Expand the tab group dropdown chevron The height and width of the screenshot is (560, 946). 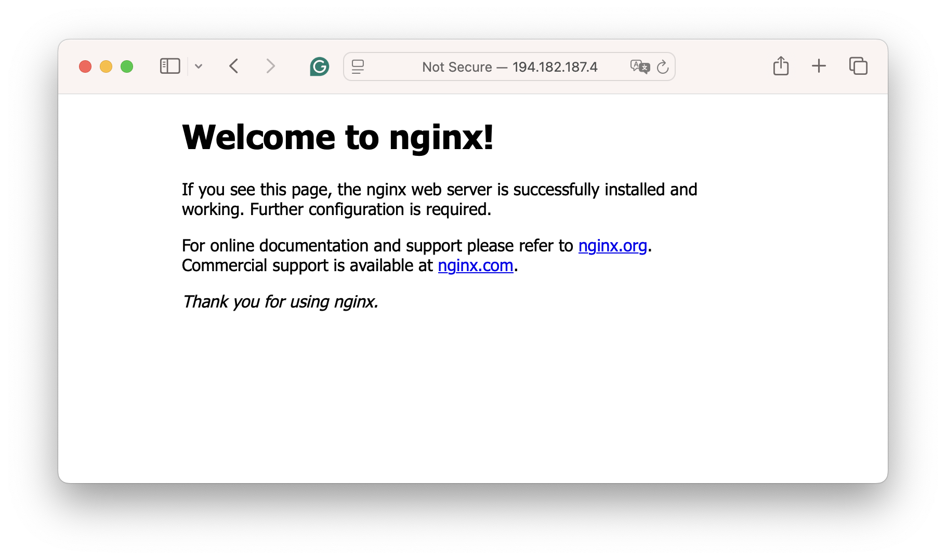(199, 66)
